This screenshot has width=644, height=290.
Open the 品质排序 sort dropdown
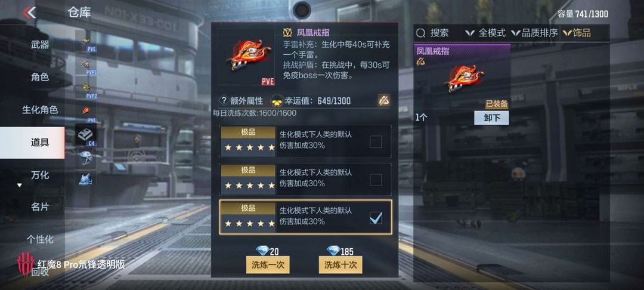pyautogui.click(x=534, y=33)
